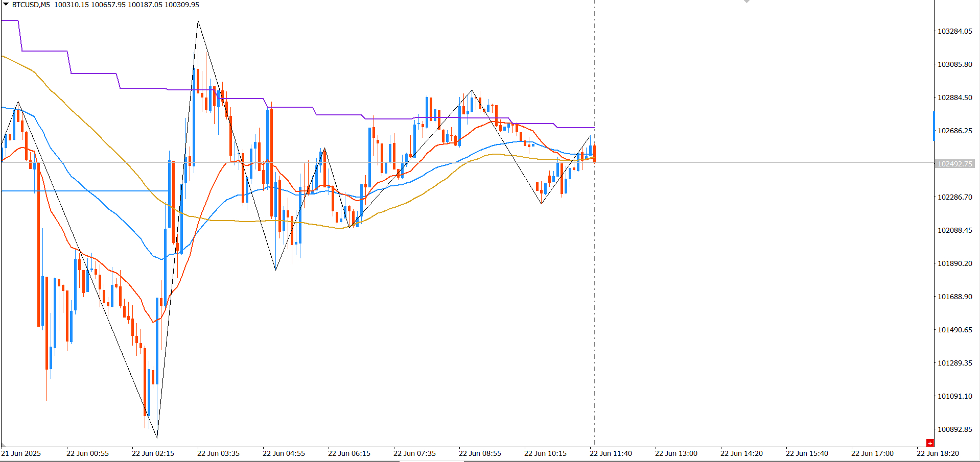The width and height of the screenshot is (980, 462).
Task: Click the gray chart shift triangle marker
Action: click(746, 2)
